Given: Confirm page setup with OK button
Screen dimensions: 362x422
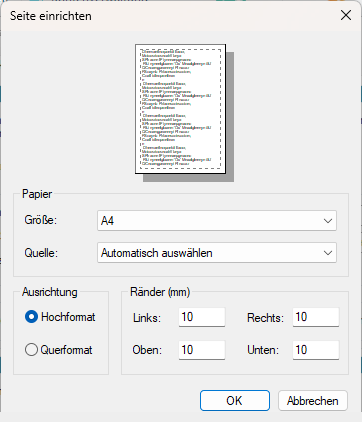Looking at the screenshot, I should click(235, 401).
